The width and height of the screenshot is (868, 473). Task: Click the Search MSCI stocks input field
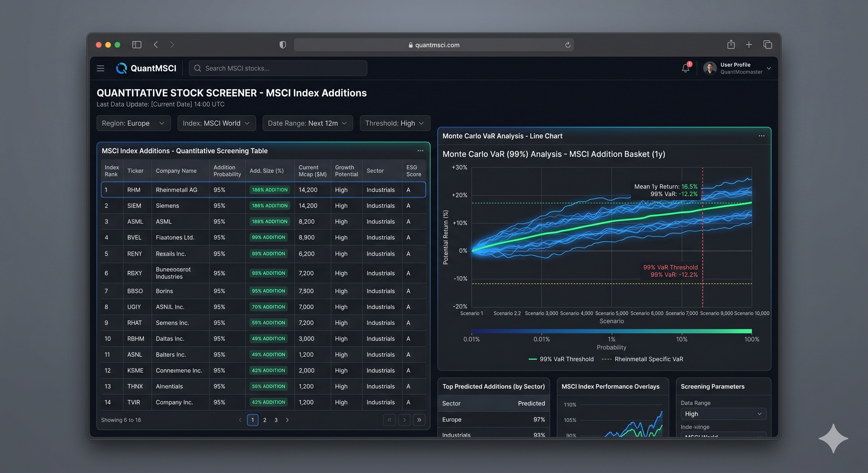coord(278,68)
